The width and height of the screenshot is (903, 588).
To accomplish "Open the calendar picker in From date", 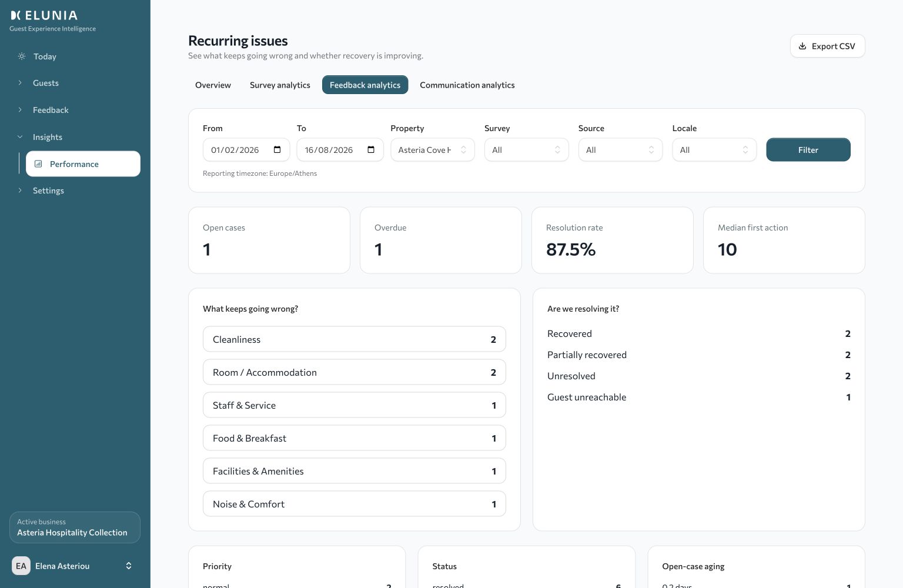I will coord(277,150).
